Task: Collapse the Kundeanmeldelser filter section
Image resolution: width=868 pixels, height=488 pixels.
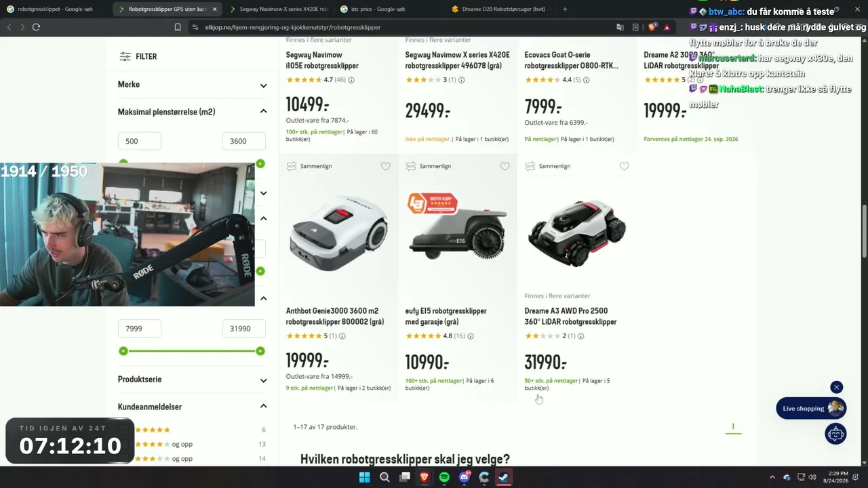Action: (193, 407)
